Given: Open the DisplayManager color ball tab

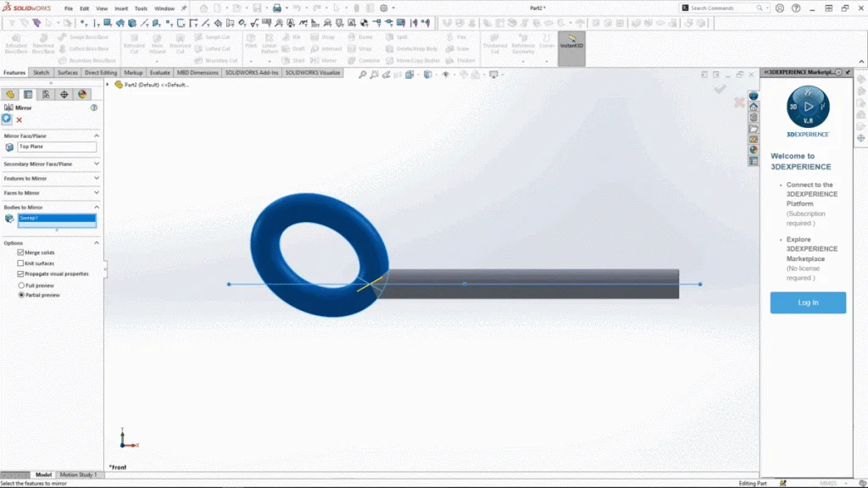Looking at the screenshot, I should [82, 95].
